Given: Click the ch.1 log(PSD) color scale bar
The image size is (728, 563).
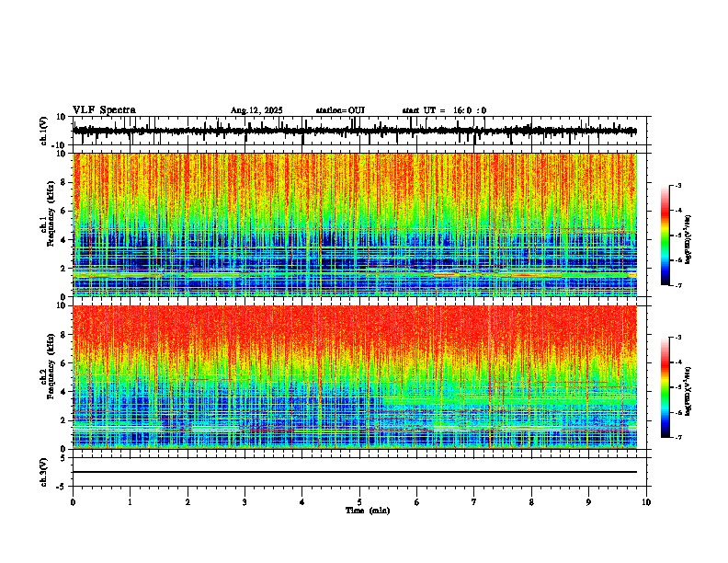Looking at the screenshot, I should (x=665, y=236).
